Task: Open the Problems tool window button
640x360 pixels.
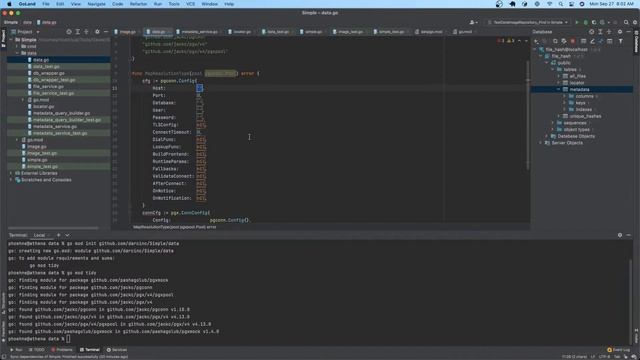Action: 62,350
